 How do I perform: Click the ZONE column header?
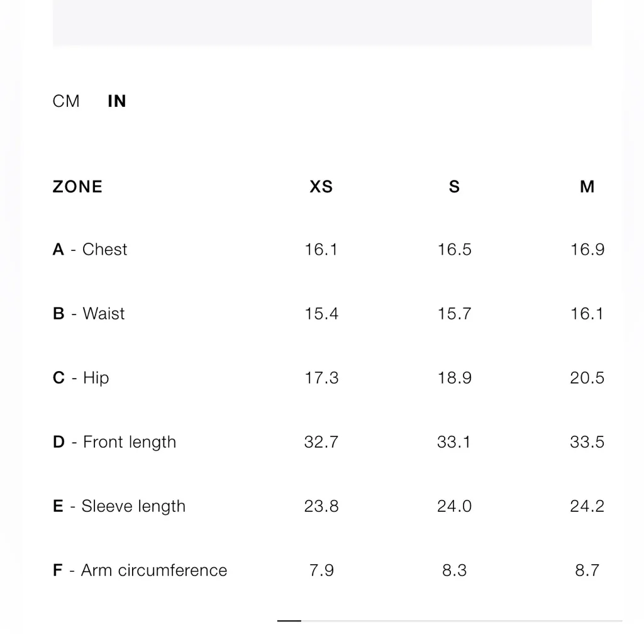[x=77, y=187]
